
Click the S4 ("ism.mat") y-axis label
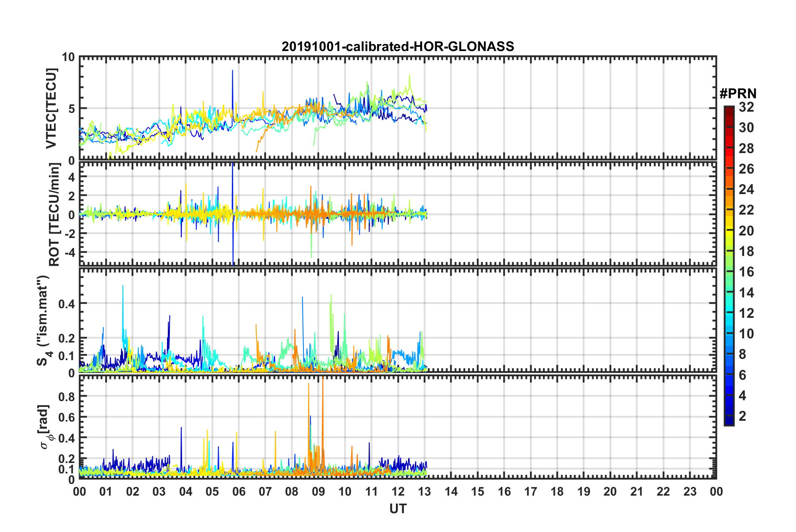[x=43, y=321]
